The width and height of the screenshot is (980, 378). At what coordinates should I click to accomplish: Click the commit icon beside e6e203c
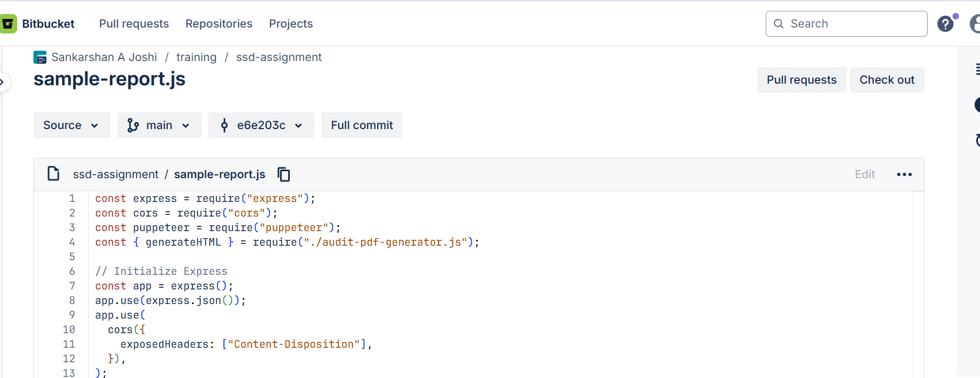[224, 125]
